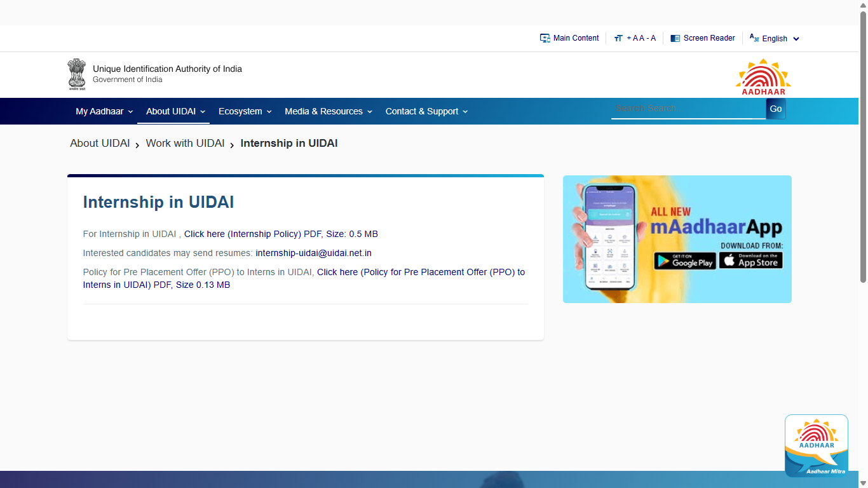868x488 pixels.
Task: Click the Google Play badge
Action: point(685,261)
